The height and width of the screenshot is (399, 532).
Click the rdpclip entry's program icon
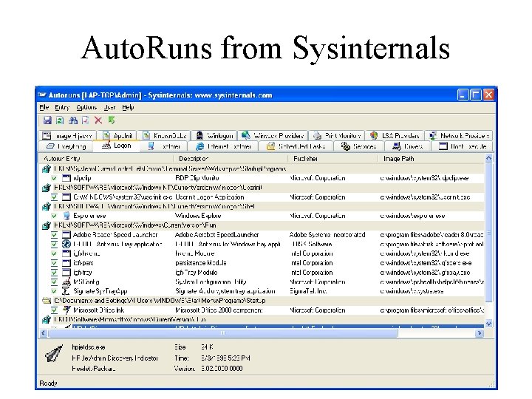click(66, 178)
